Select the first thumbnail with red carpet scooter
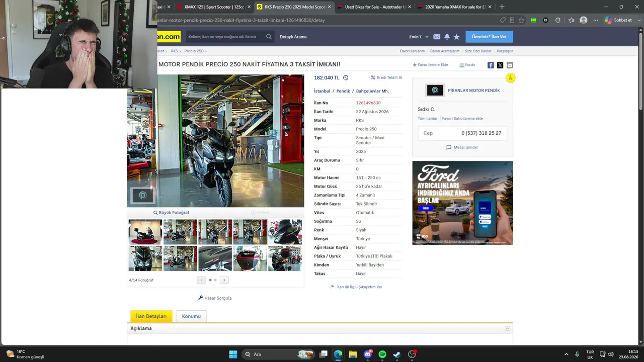The image size is (644, 362). (x=145, y=232)
